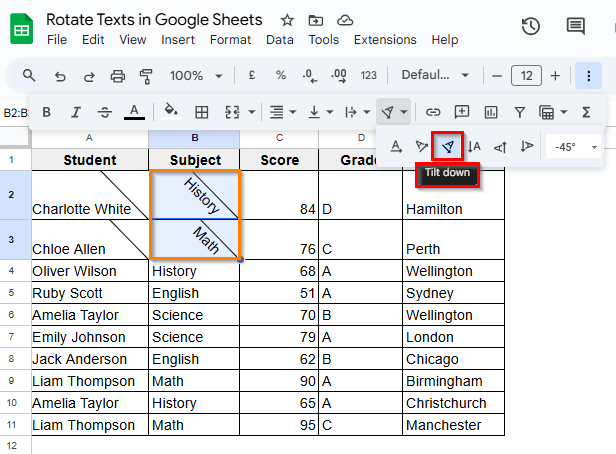
Task: Select the Tilt up rotation icon
Action: (422, 146)
